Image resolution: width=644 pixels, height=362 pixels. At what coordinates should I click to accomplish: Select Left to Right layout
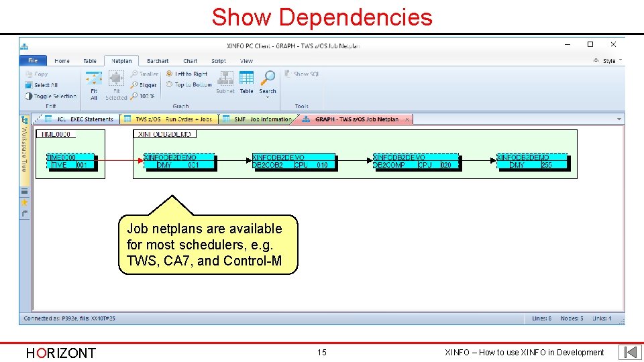pos(187,74)
